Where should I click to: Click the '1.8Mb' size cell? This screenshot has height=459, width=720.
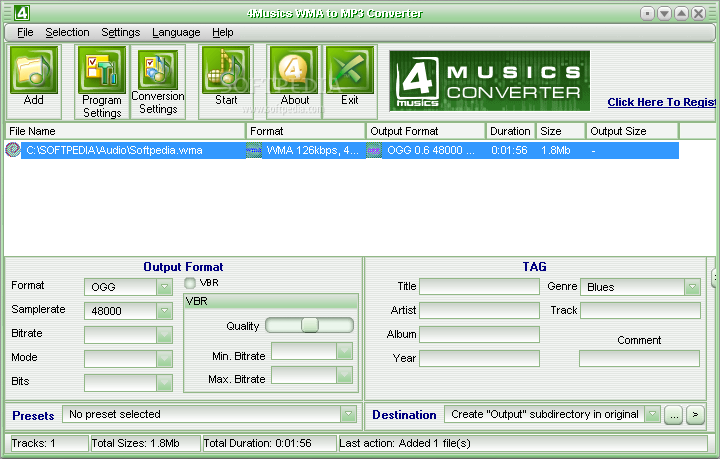click(556, 150)
